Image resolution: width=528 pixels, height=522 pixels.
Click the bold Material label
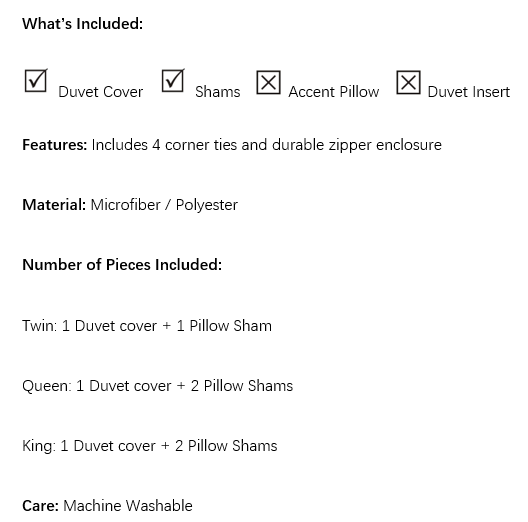(54, 205)
